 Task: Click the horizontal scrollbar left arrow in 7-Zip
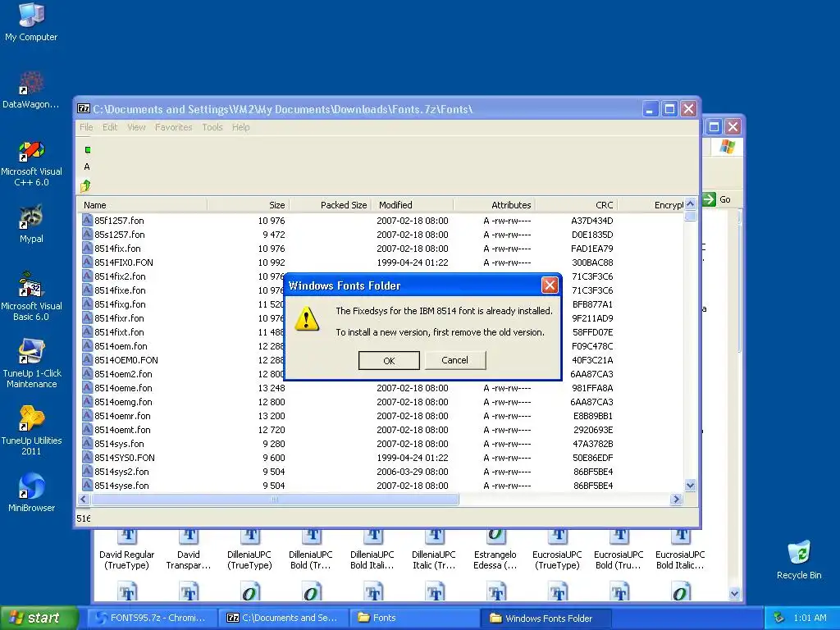point(84,500)
